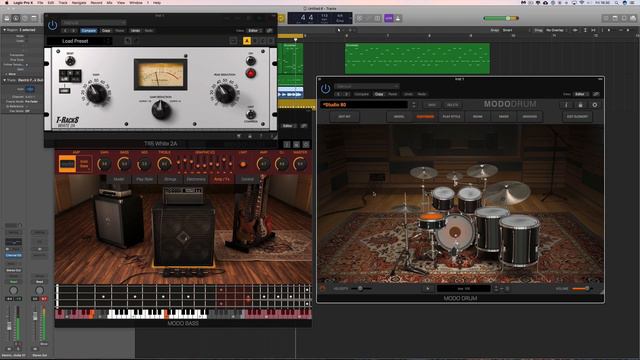
Task: Click Copy in the White 2A plugin header
Action: coord(106,31)
